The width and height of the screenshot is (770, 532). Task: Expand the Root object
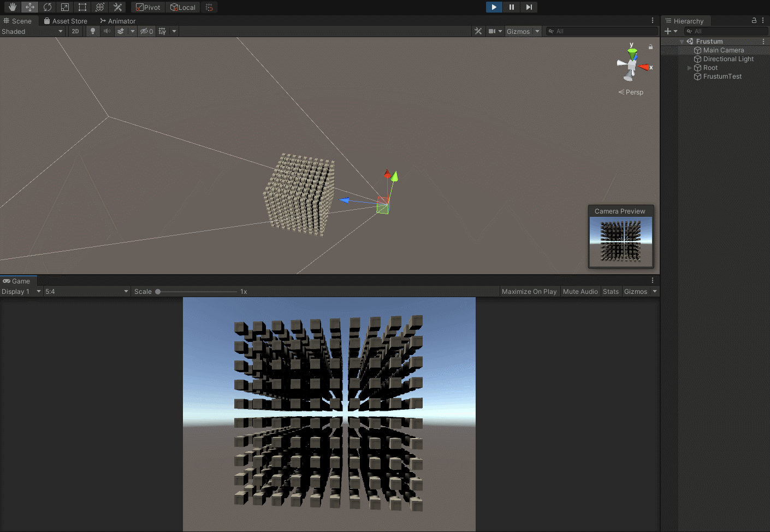[689, 68]
